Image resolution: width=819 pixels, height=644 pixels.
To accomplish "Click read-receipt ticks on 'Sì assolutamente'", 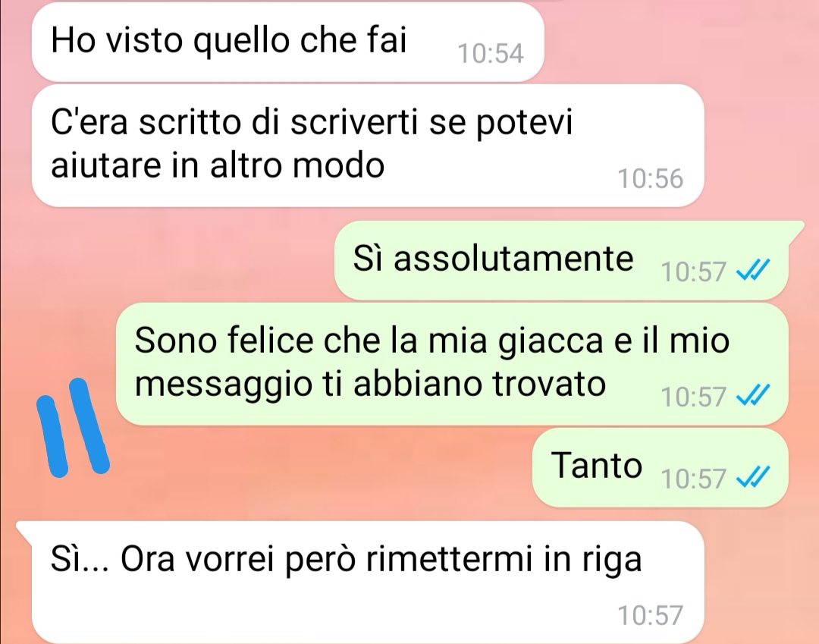I will coord(753,271).
